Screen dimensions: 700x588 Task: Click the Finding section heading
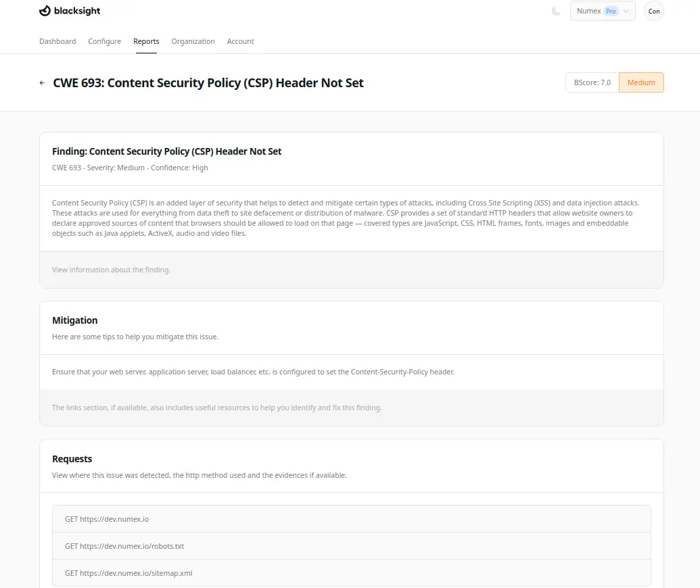(x=166, y=151)
